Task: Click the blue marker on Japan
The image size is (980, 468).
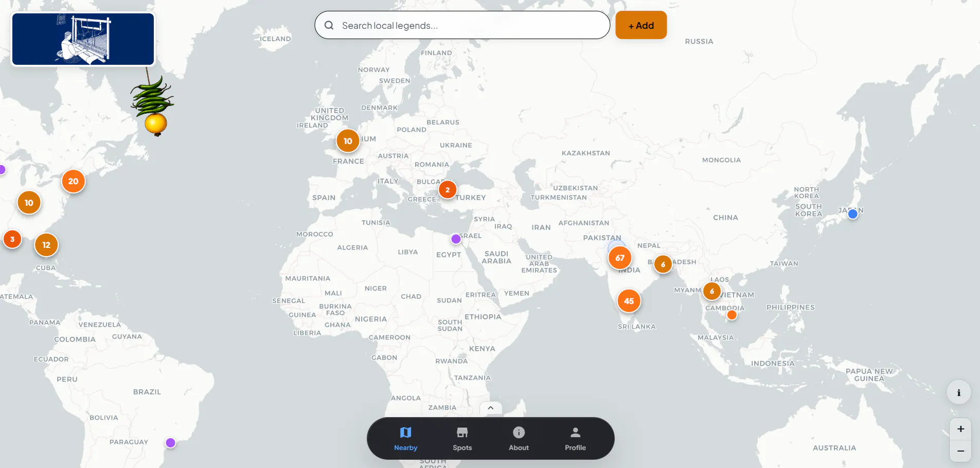Action: pos(852,214)
